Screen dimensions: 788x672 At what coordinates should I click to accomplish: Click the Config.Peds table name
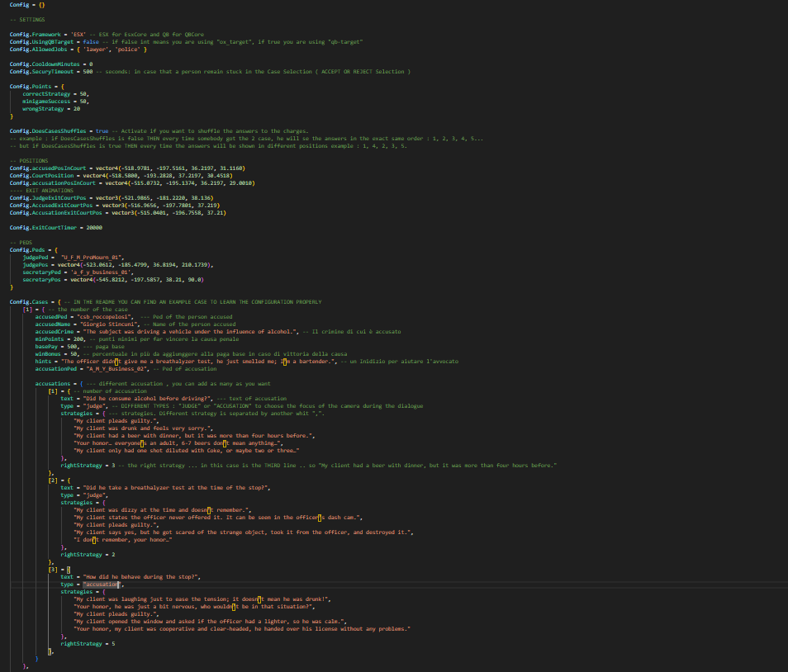pos(27,249)
